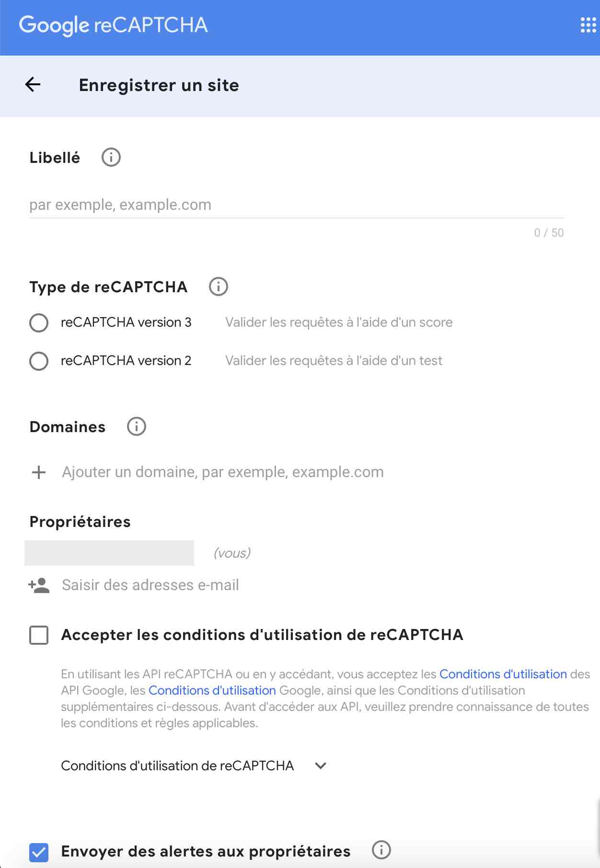Click the info icon next to Domaines
This screenshot has width=600, height=868.
pos(136,426)
